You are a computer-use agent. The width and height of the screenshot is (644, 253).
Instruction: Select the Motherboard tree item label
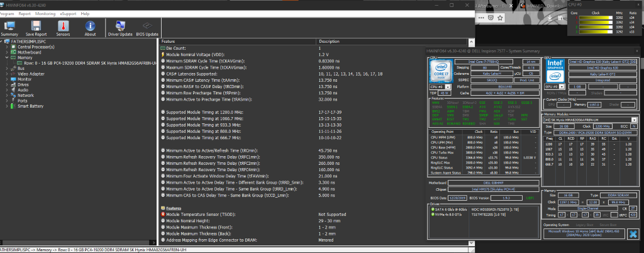click(29, 52)
